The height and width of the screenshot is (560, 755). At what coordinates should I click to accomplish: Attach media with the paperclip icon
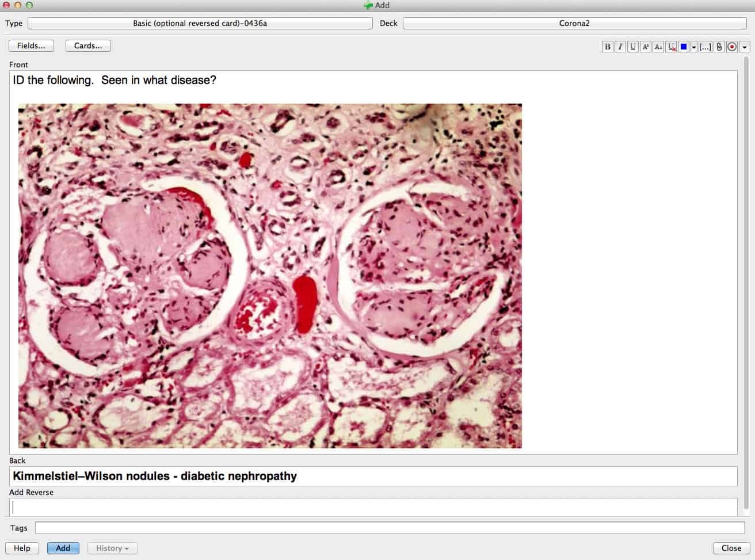pos(719,47)
